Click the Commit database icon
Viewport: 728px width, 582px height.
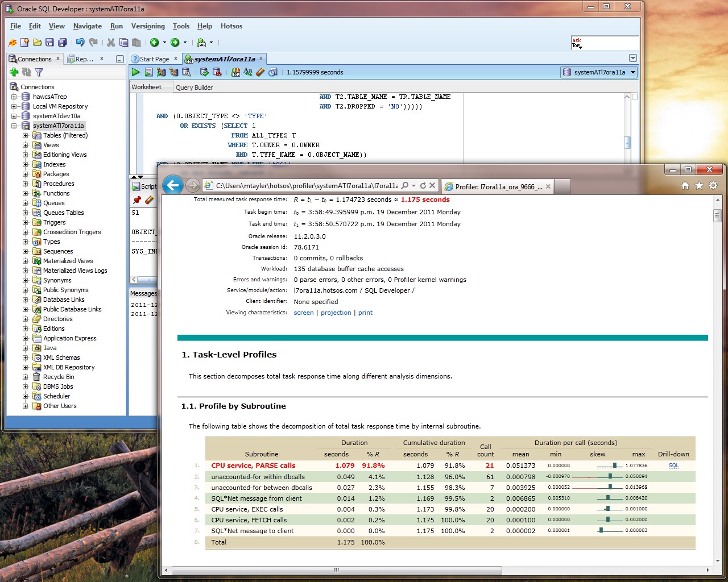pos(204,72)
